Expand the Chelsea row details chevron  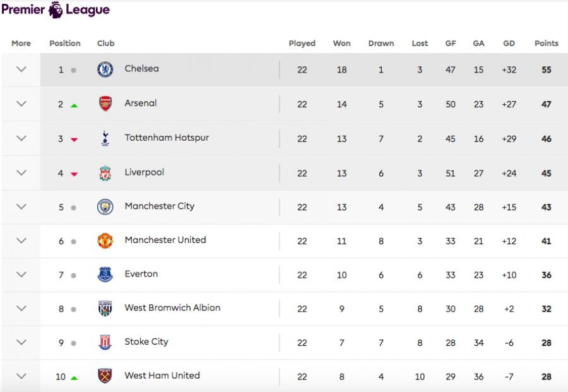point(21,69)
